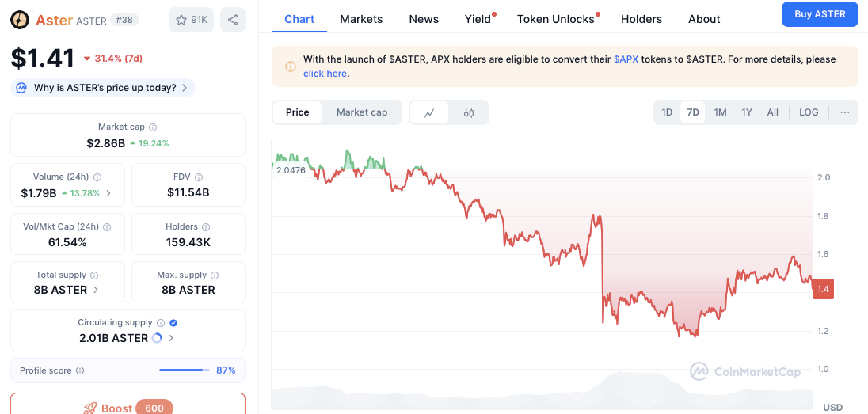
Task: Select the Market cap chart toggle
Action: [362, 112]
